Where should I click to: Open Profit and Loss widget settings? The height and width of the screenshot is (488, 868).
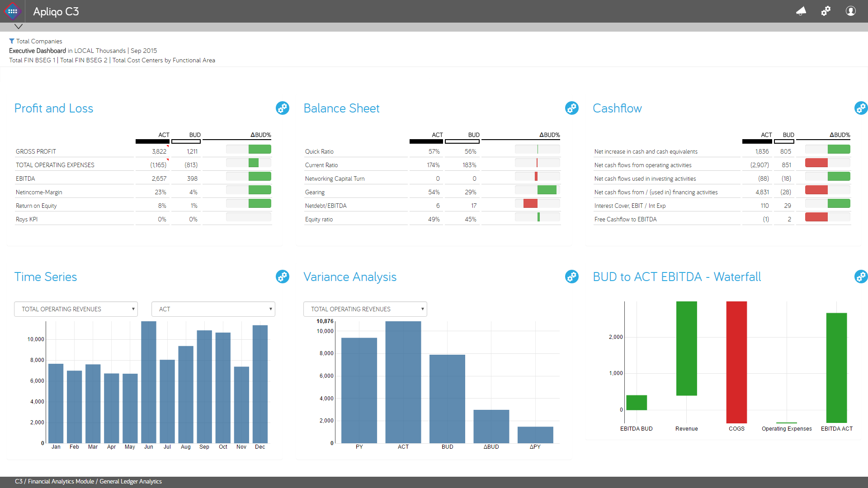point(283,108)
